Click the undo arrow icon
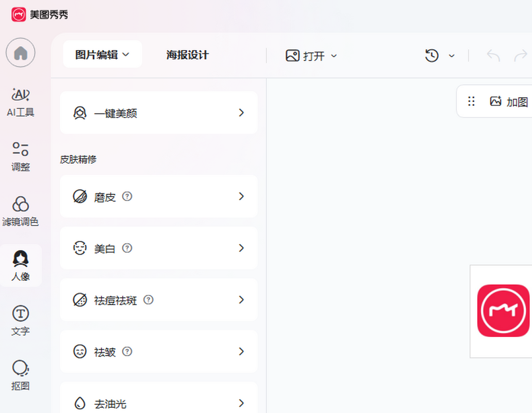 [x=493, y=56]
